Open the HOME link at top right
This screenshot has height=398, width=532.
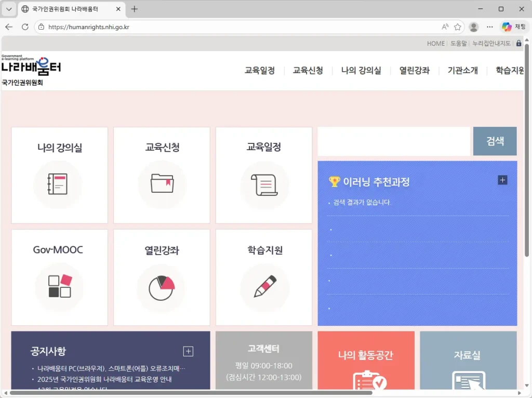[x=435, y=44]
